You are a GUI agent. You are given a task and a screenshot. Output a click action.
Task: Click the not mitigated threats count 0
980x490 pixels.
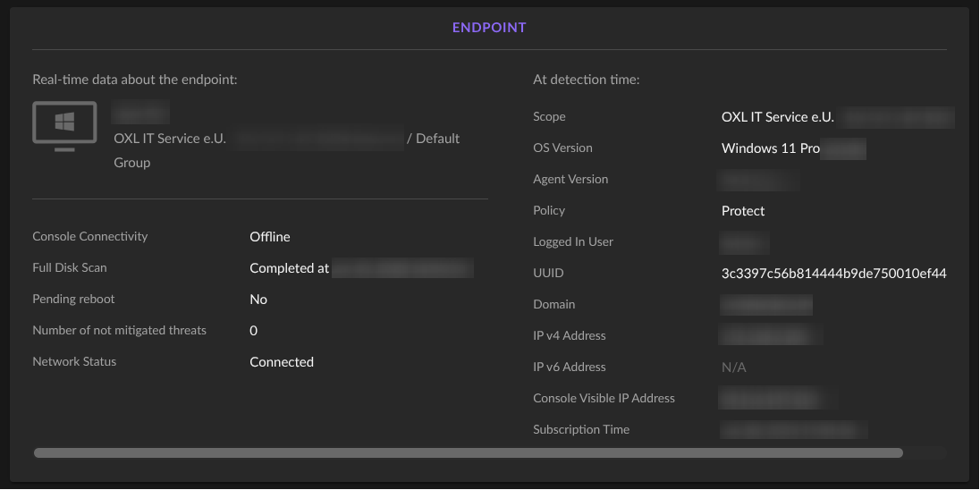tap(254, 331)
